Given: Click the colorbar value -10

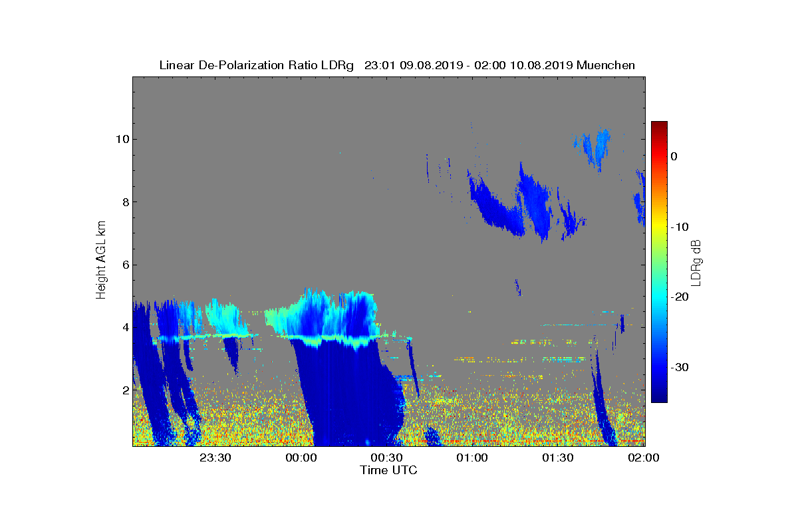Looking at the screenshot, I should (x=680, y=227).
